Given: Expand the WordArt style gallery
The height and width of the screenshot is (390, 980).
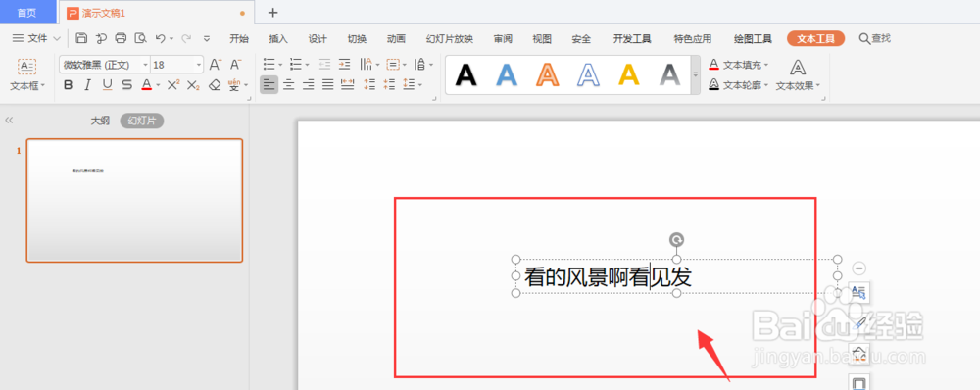Looking at the screenshot, I should [695, 75].
